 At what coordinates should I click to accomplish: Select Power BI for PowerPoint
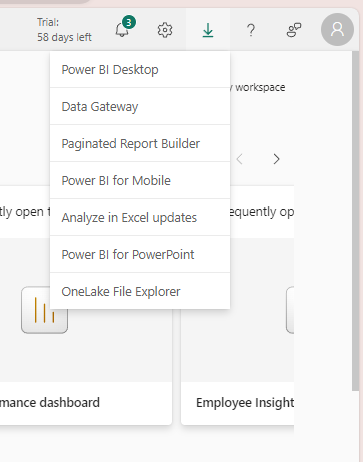pyautogui.click(x=140, y=255)
